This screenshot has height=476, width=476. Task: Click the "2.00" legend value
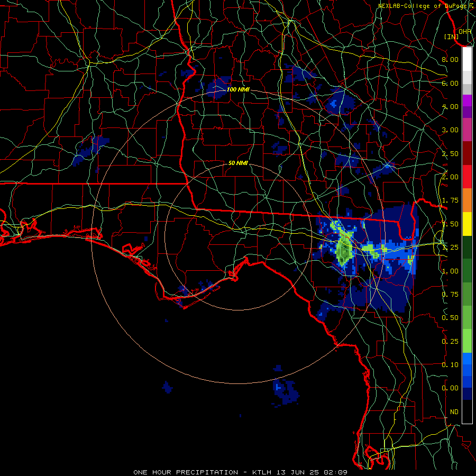click(x=450, y=177)
